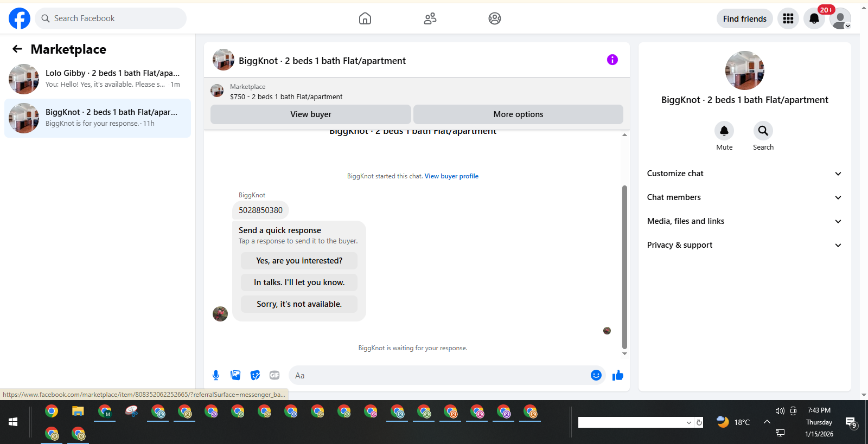
Task: Click the chat scroll-up arrow
Action: [624, 134]
